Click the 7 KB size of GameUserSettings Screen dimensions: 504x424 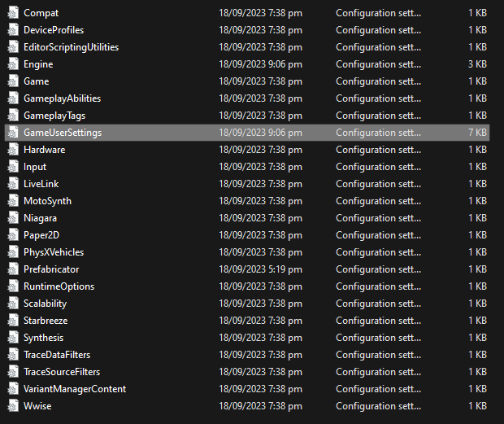[x=477, y=132]
